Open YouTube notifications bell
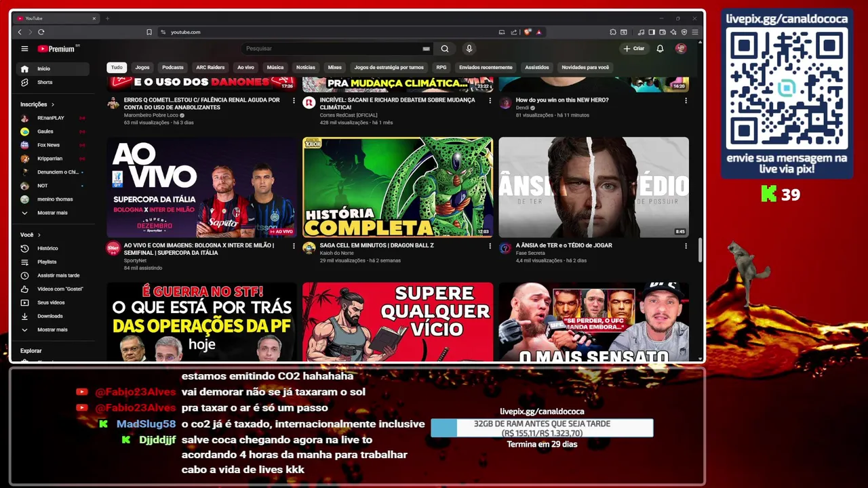Image resolution: width=868 pixels, height=488 pixels. tap(660, 49)
